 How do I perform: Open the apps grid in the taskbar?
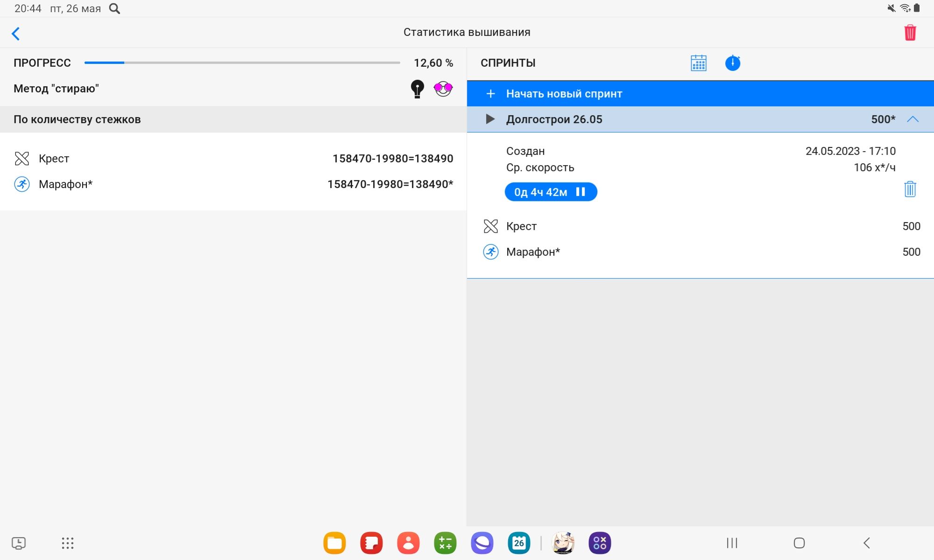(x=68, y=543)
